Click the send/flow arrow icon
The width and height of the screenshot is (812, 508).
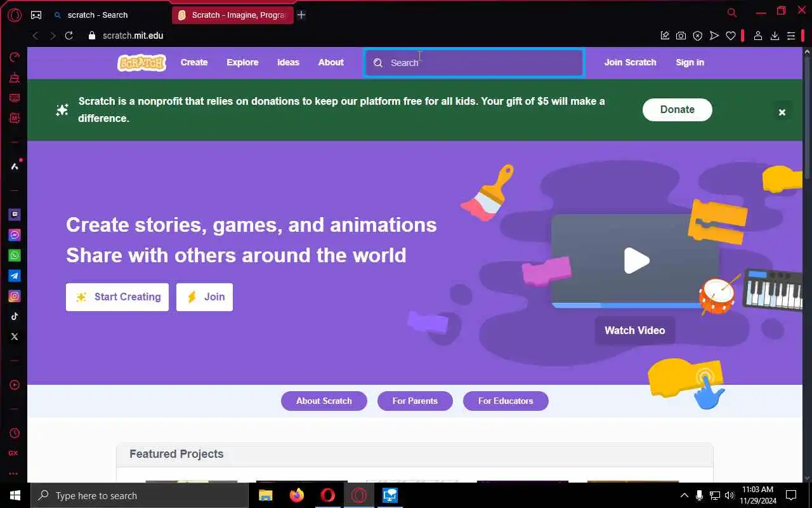coord(714,36)
